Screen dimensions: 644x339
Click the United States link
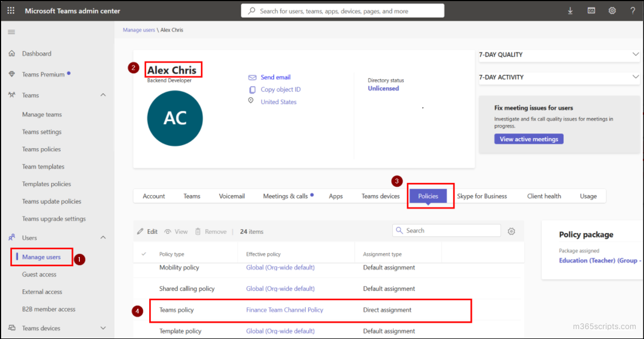tap(278, 102)
